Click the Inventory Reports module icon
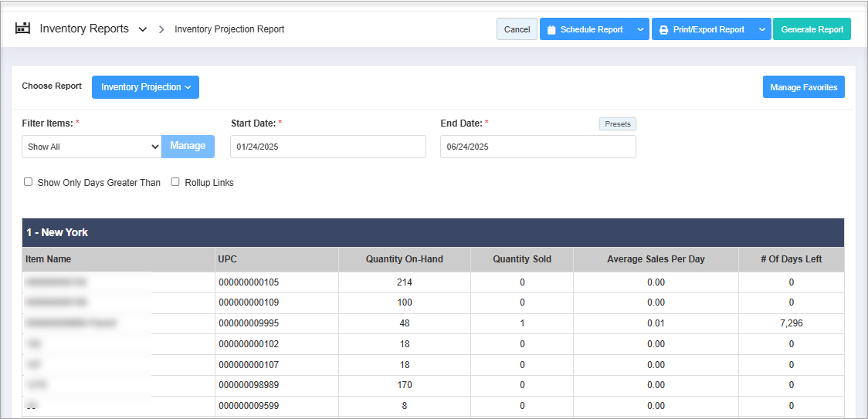This screenshot has height=419, width=868. 22,29
